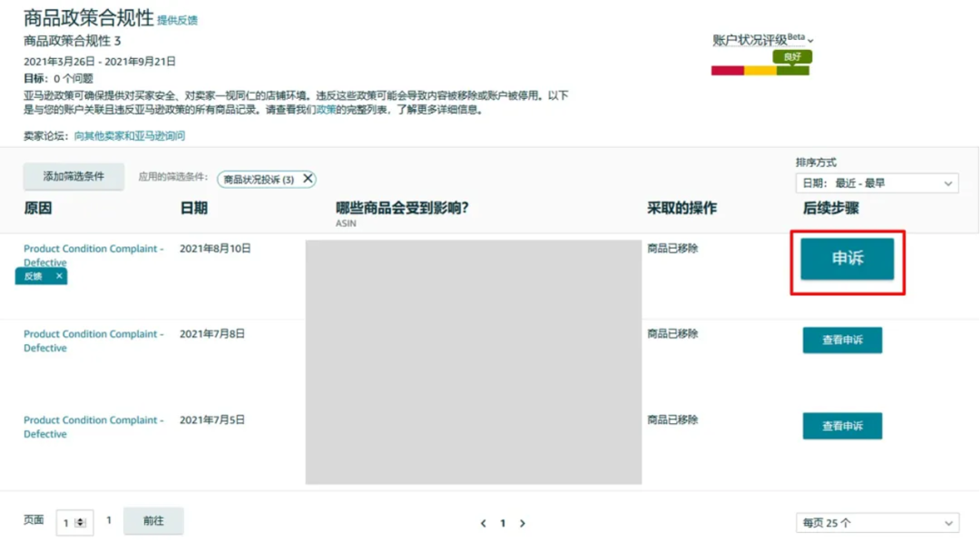Screen dimensions: 980x543
Task: Increment page number using stepper arrow
Action: point(80,518)
